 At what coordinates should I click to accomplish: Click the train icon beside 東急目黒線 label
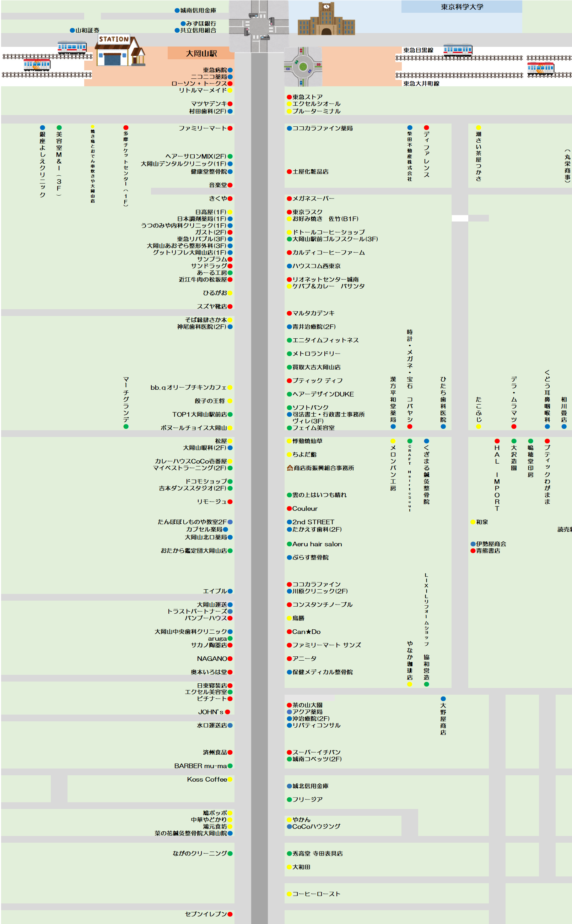click(458, 50)
